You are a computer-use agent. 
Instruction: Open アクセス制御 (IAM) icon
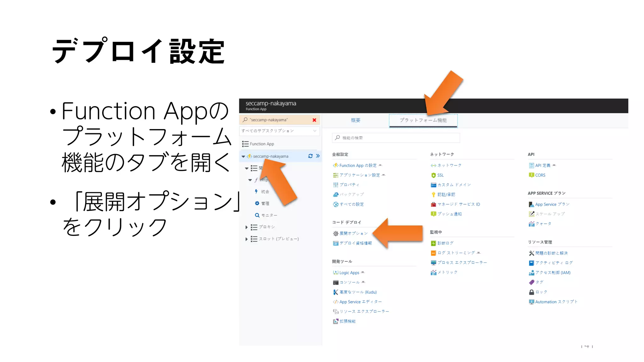coord(531,273)
